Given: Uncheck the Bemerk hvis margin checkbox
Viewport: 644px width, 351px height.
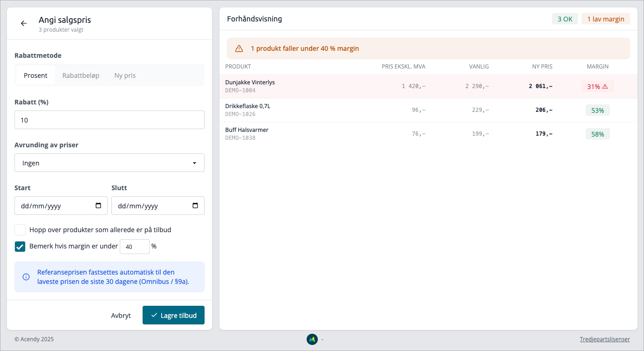Looking at the screenshot, I should pyautogui.click(x=20, y=246).
